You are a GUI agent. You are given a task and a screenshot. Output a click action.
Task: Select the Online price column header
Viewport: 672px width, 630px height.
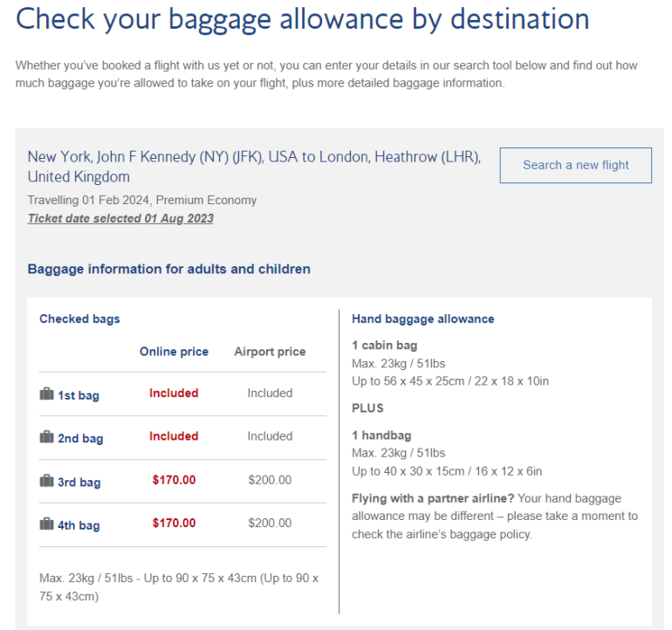174,352
